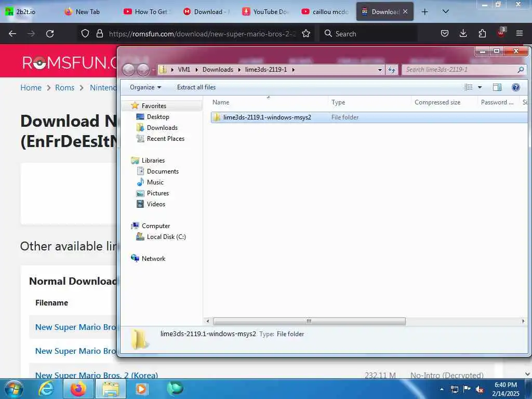The width and height of the screenshot is (532, 399).
Task: Launch Internet Explorer from taskbar
Action: point(46,389)
